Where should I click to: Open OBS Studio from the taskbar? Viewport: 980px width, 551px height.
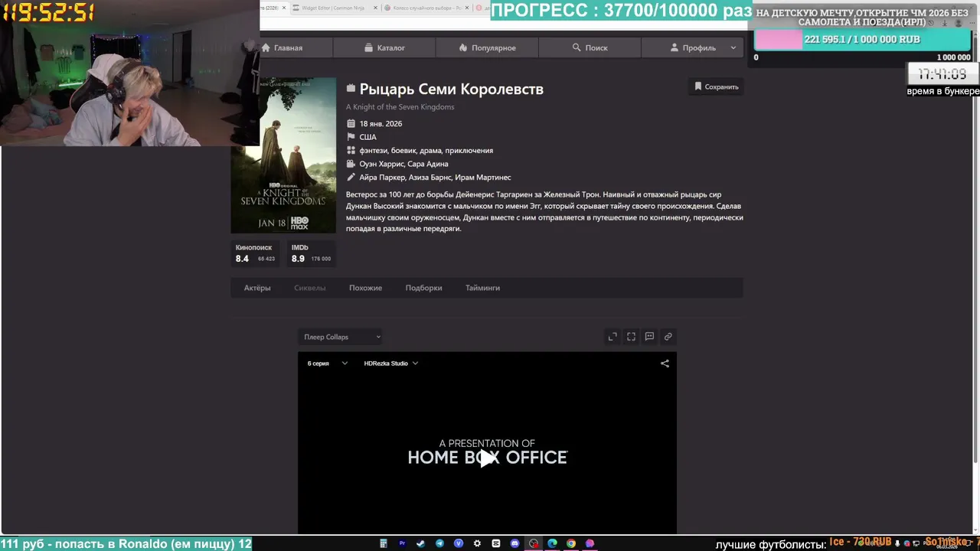click(534, 543)
